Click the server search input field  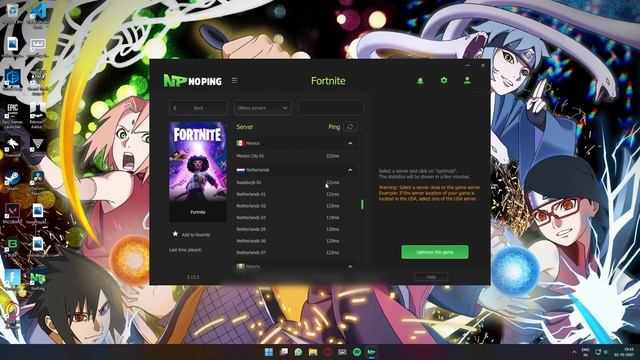[331, 108]
